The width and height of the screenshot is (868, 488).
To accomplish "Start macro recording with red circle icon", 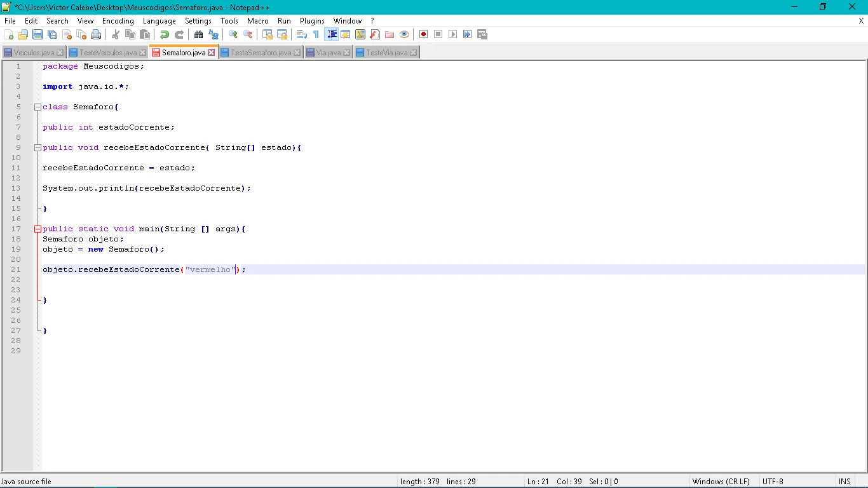I will tap(423, 34).
